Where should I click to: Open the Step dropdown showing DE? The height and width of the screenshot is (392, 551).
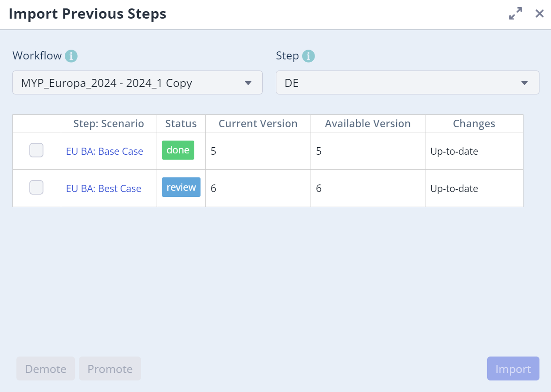click(x=407, y=83)
